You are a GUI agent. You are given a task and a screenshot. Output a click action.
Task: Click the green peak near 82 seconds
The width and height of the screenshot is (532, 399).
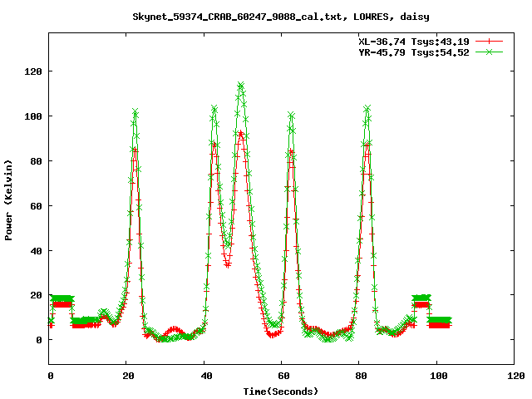pos(367,108)
